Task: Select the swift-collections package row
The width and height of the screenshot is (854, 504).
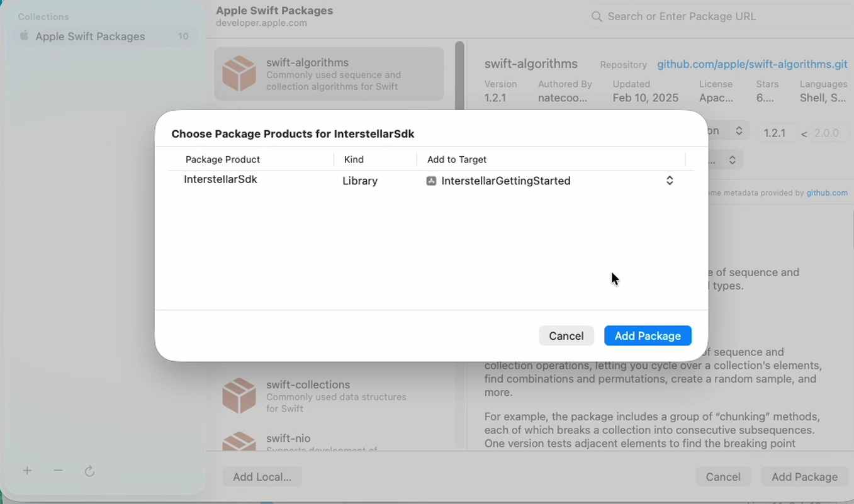Action: [329, 396]
